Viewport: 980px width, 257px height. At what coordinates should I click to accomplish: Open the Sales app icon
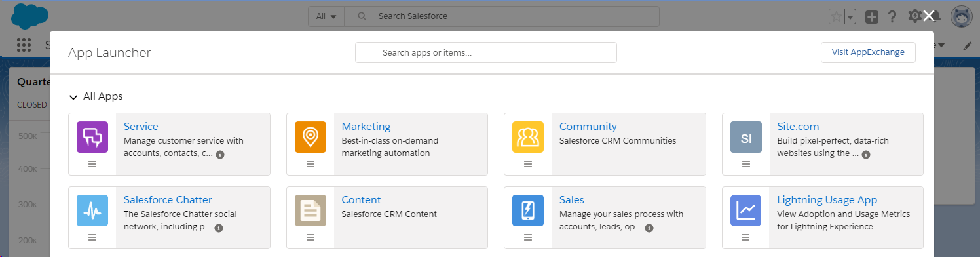[x=528, y=210]
